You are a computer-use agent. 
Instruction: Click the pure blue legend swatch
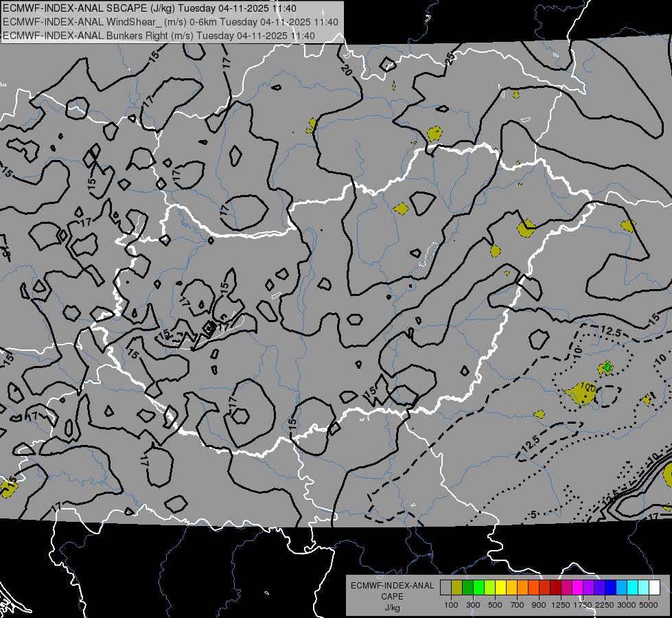[x=611, y=588]
